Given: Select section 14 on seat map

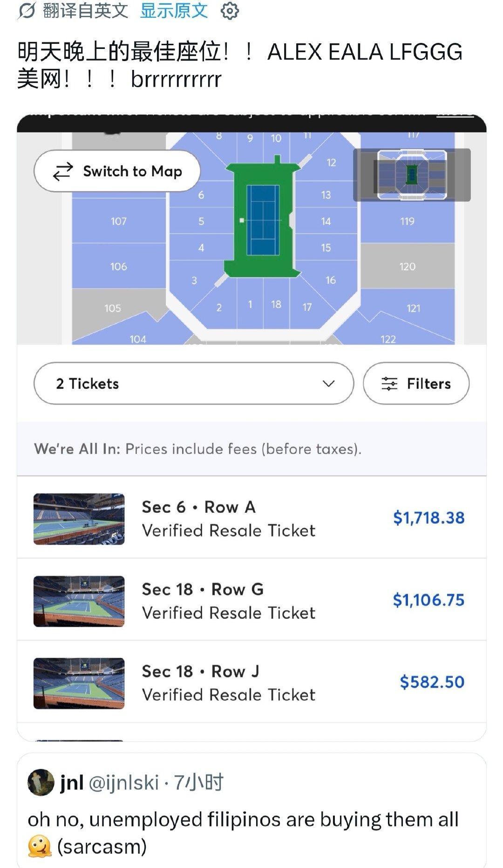Looking at the screenshot, I should (326, 221).
